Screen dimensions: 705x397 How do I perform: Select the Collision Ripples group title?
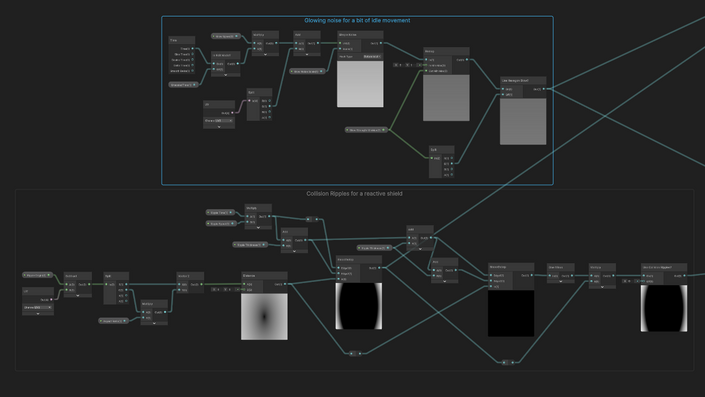354,194
